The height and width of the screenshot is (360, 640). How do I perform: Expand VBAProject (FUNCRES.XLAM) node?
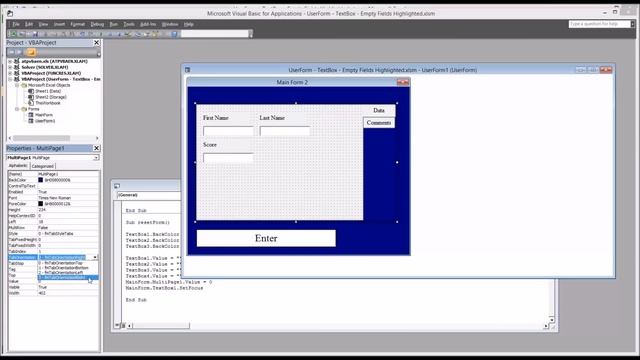10,73
